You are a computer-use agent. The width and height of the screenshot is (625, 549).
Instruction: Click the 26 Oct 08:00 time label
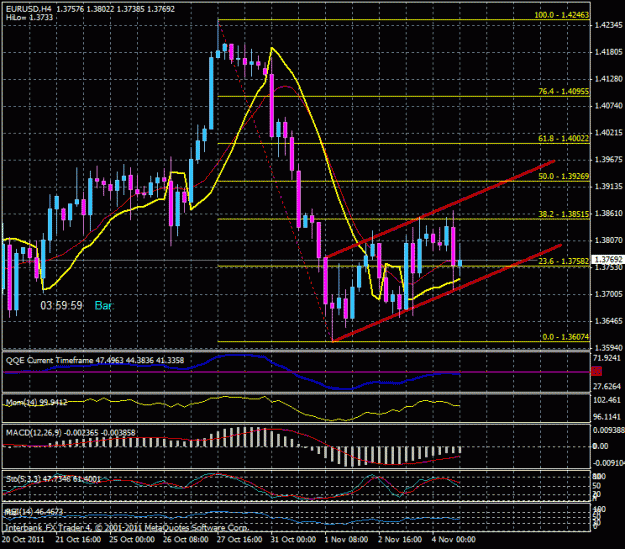pos(186,539)
